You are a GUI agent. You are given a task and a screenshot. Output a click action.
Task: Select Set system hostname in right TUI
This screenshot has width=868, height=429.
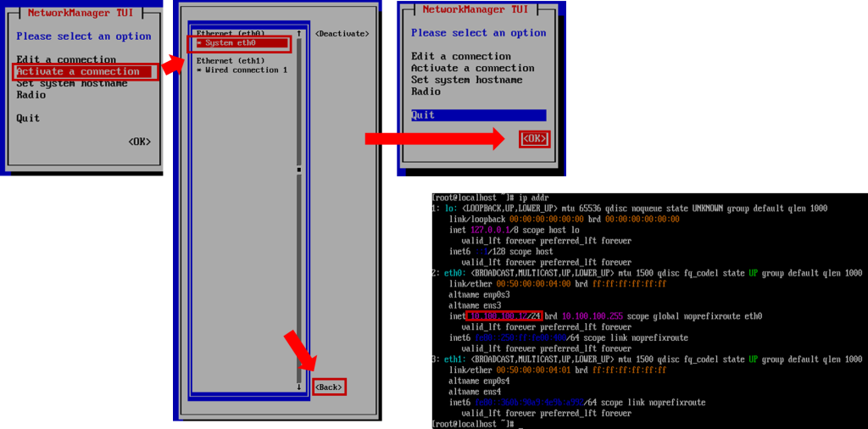coord(467,80)
